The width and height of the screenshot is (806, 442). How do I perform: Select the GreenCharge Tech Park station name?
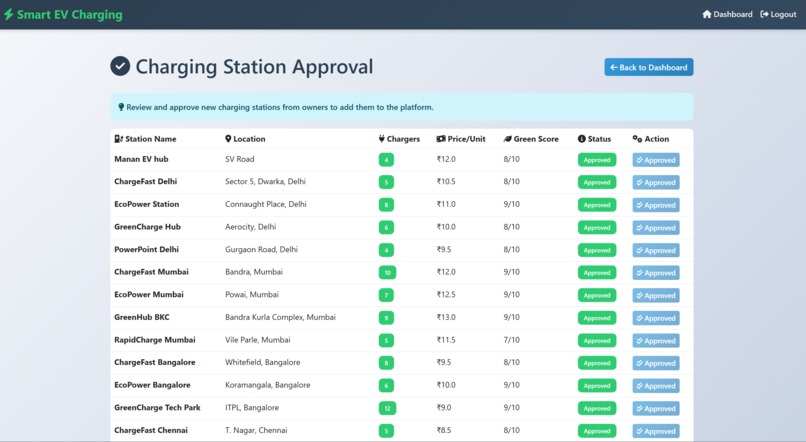157,408
